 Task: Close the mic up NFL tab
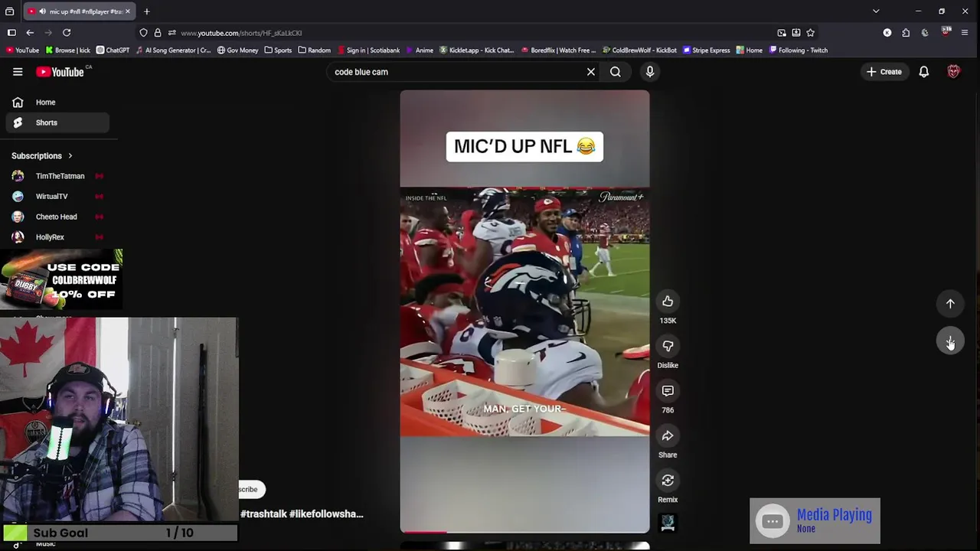(x=127, y=11)
